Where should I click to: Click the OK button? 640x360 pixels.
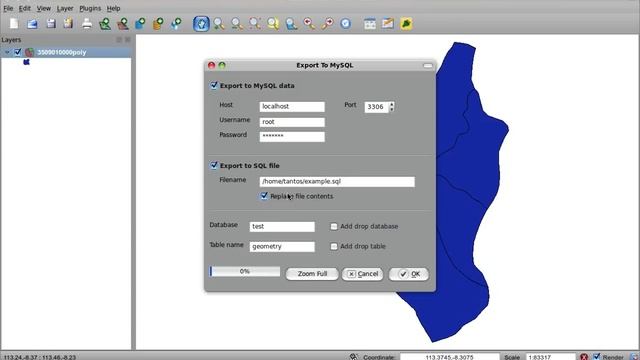[x=409, y=274]
